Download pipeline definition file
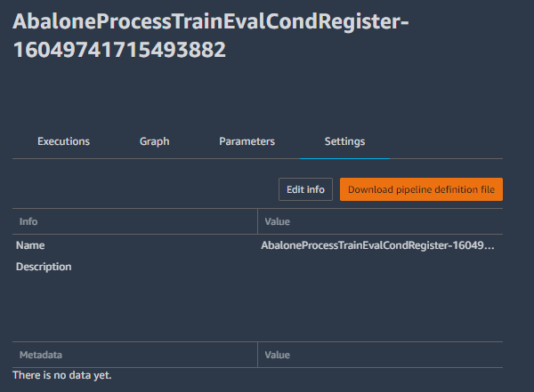 coord(421,189)
